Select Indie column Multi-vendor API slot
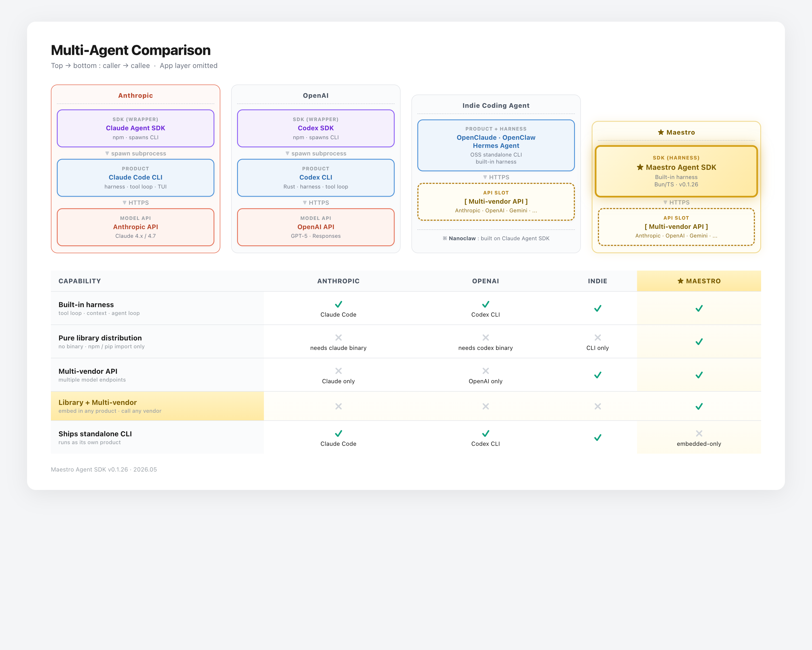The width and height of the screenshot is (812, 650). click(x=496, y=202)
